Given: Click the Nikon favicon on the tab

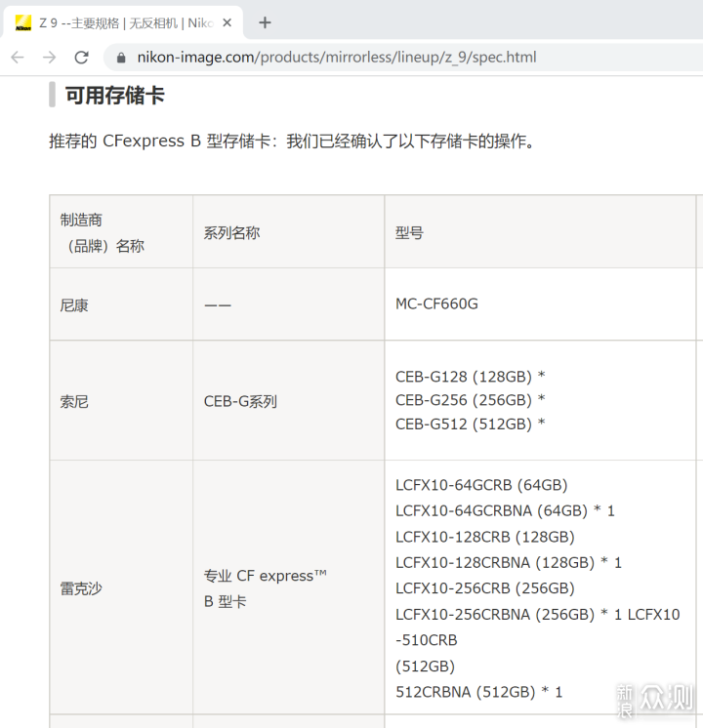Looking at the screenshot, I should [x=23, y=22].
